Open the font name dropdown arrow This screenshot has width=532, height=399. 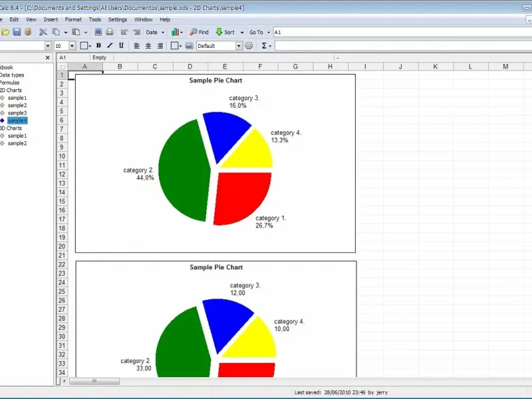tap(47, 46)
